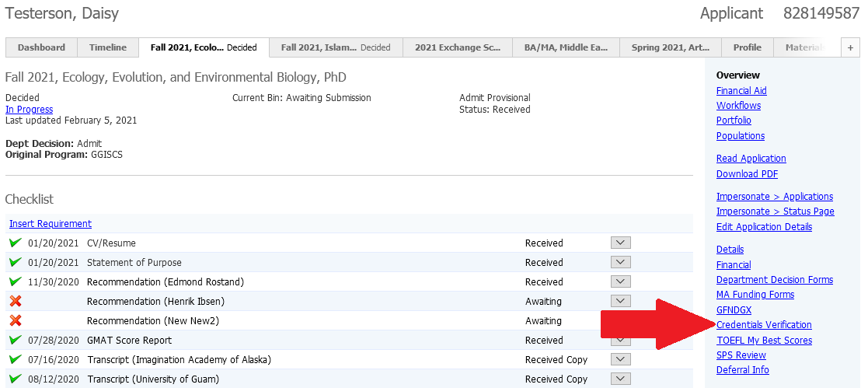Screen dimensions: 868x388
Task: Switch to the Timeline tab
Action: (x=108, y=47)
